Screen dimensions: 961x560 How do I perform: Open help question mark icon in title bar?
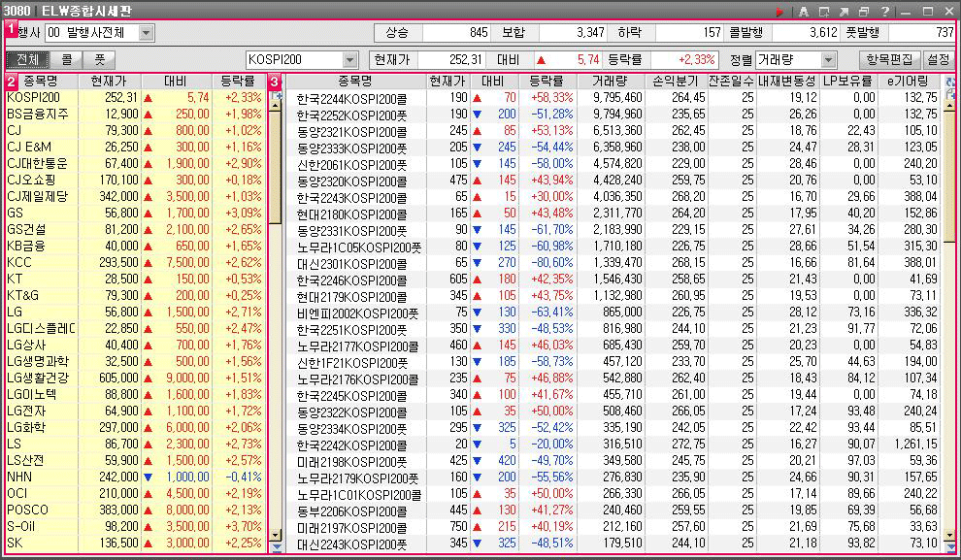(885, 12)
